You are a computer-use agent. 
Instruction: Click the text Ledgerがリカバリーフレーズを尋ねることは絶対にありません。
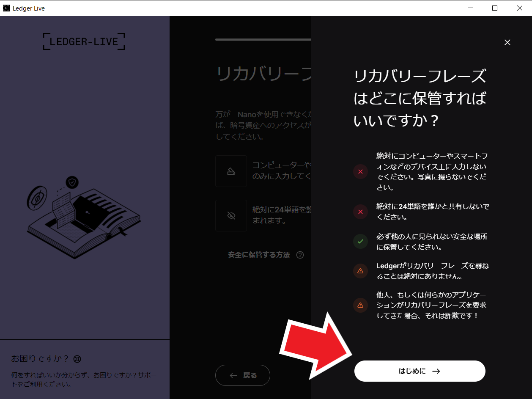pos(433,271)
